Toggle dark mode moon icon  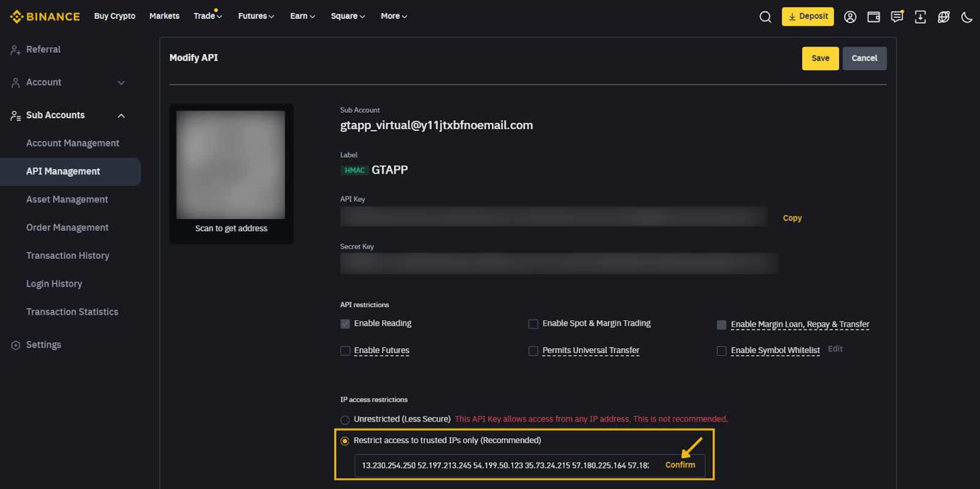[967, 17]
